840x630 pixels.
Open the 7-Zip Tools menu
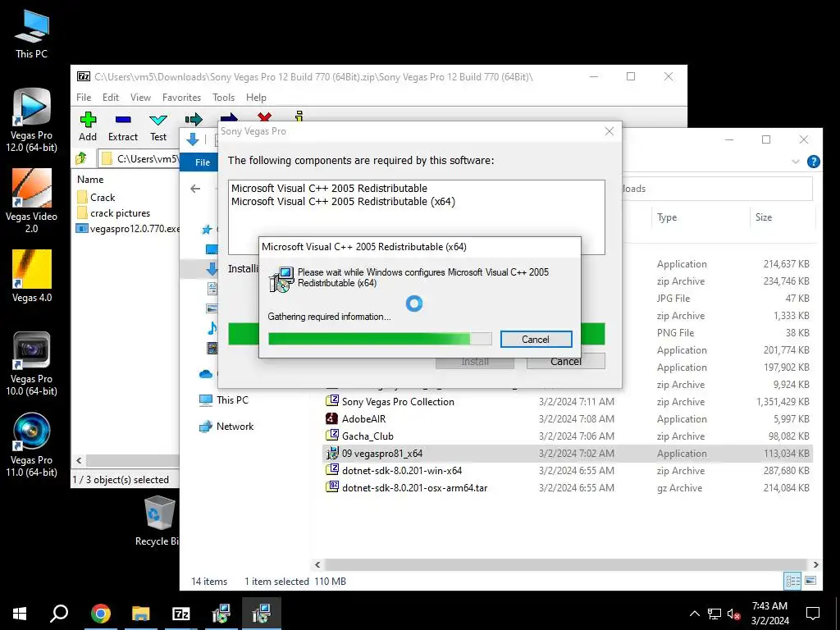(223, 98)
